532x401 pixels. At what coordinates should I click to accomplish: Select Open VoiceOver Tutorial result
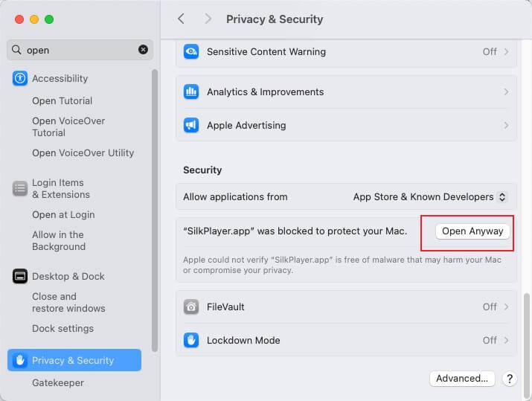click(x=68, y=127)
